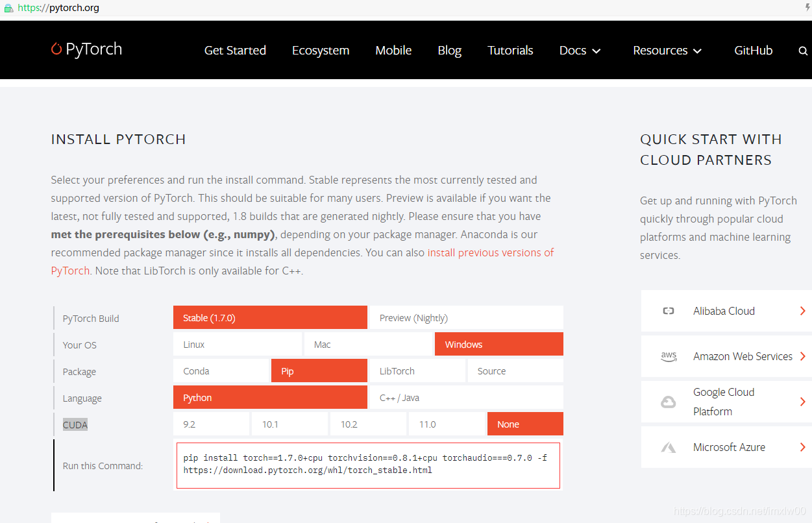The image size is (812, 523).
Task: Choose Linux as your OS
Action: 238,345
